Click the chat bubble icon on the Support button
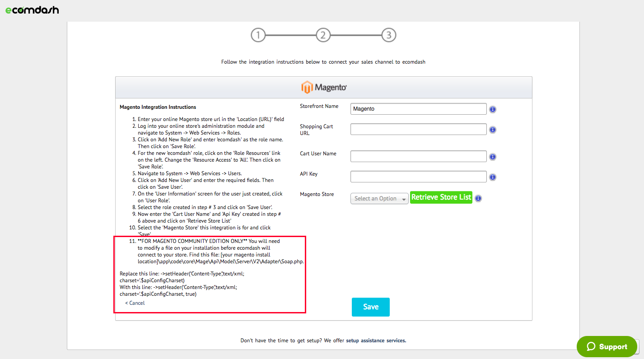 point(592,346)
